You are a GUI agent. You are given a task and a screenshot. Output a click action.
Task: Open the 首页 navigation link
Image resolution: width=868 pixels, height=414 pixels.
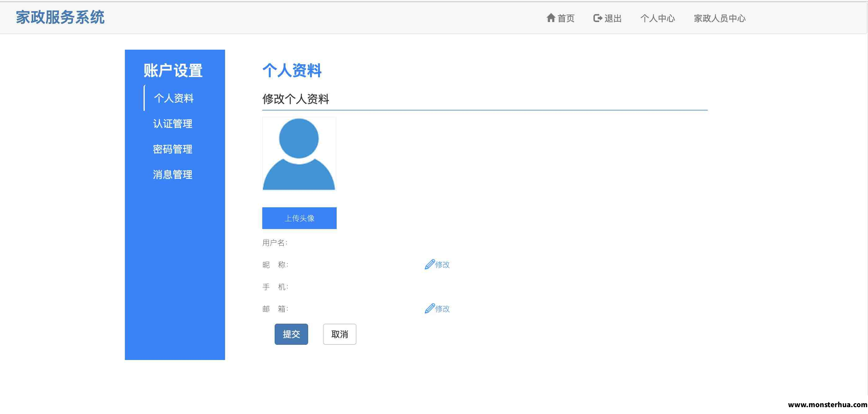[560, 18]
